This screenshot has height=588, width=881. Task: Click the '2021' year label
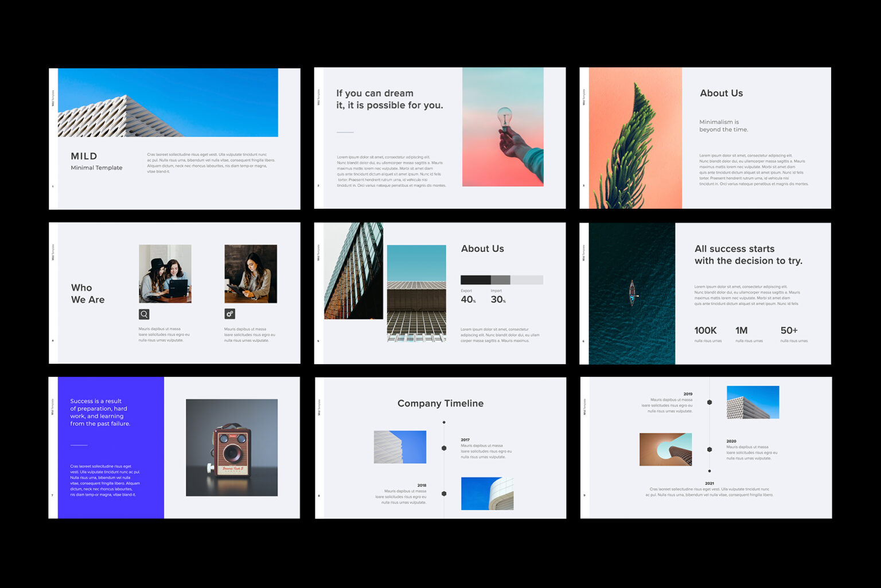[x=710, y=483]
